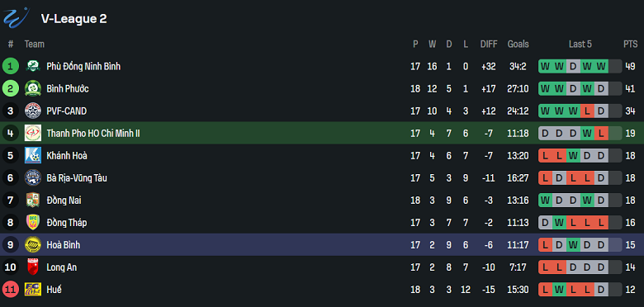Open the Khánh Hoà club crest
Image resolution: width=644 pixels, height=307 pixels.
point(33,155)
